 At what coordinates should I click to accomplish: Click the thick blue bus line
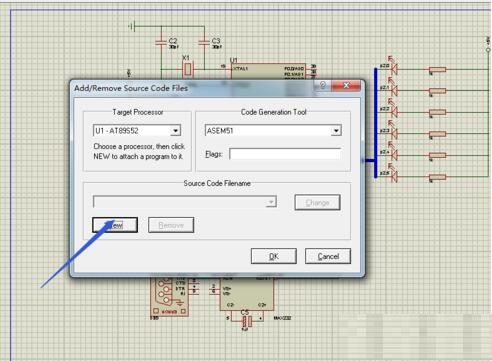point(376,123)
